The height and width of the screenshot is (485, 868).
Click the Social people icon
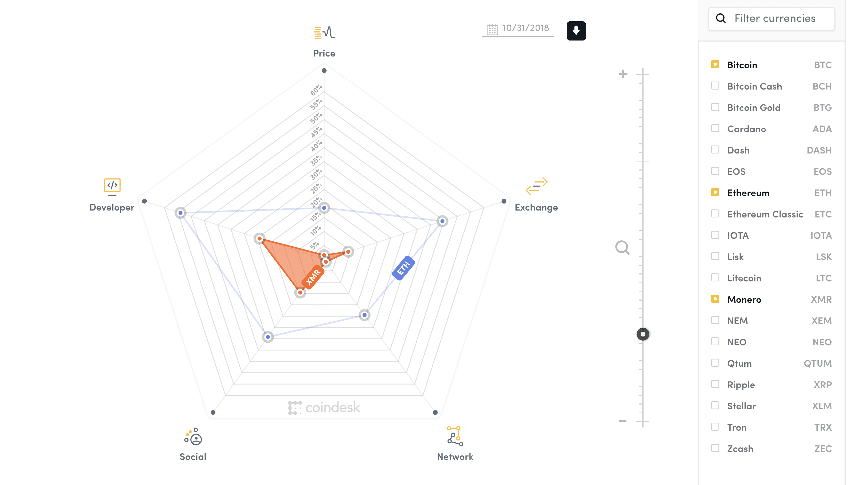coord(193,437)
